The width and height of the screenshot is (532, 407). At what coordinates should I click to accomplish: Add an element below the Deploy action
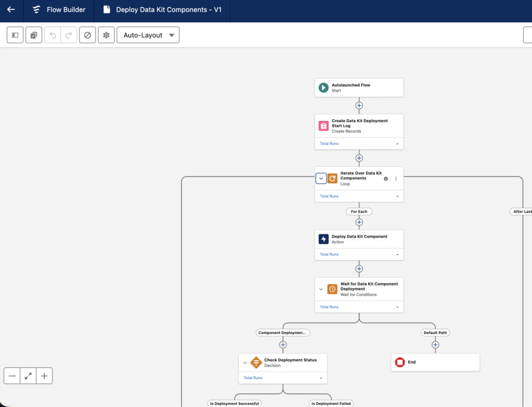(x=359, y=269)
